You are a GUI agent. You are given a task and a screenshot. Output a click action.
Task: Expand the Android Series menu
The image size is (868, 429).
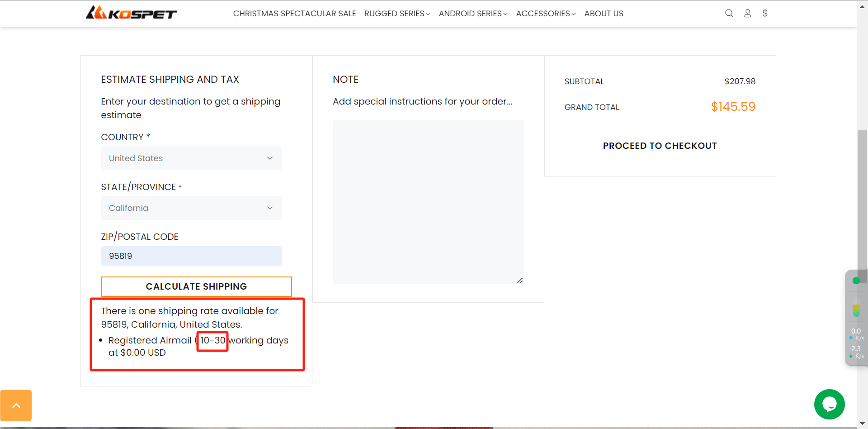pyautogui.click(x=473, y=14)
